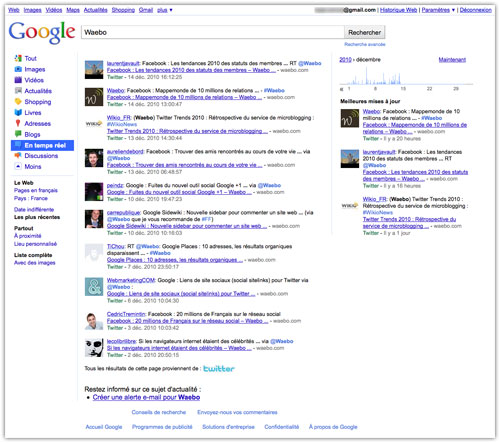Open CedricTremintin's profile avatar
The image size is (500, 443).
coord(94,321)
